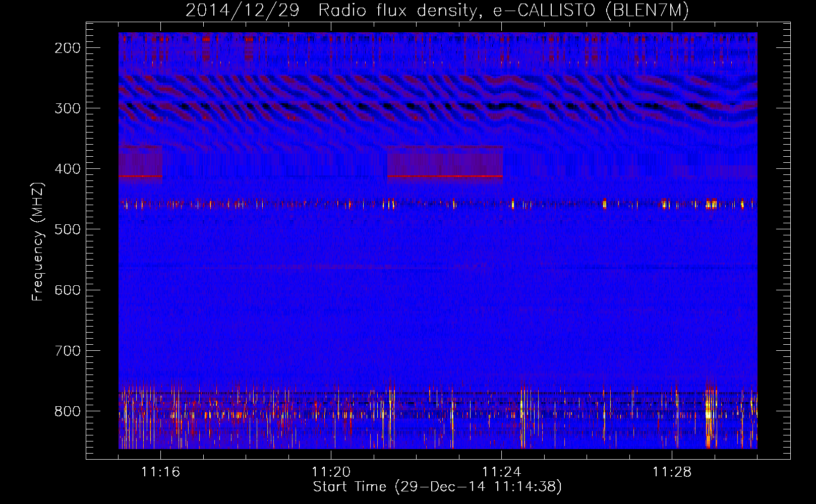Click the 11:28 time tick label

tap(672, 472)
